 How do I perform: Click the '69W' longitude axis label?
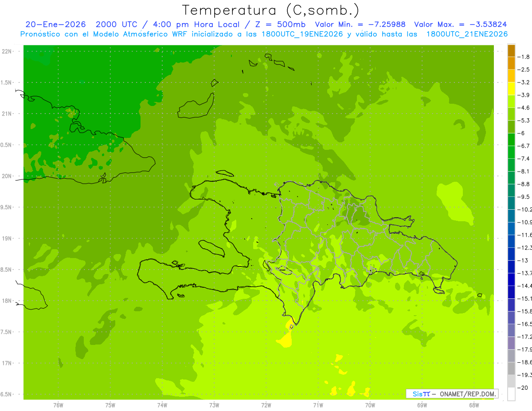[x=422, y=405]
